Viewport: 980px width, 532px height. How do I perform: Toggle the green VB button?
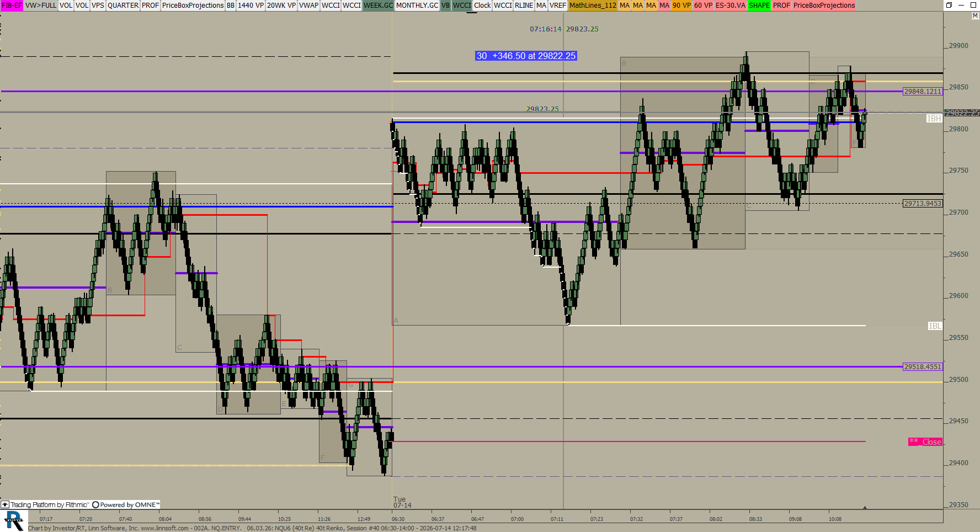(445, 5)
